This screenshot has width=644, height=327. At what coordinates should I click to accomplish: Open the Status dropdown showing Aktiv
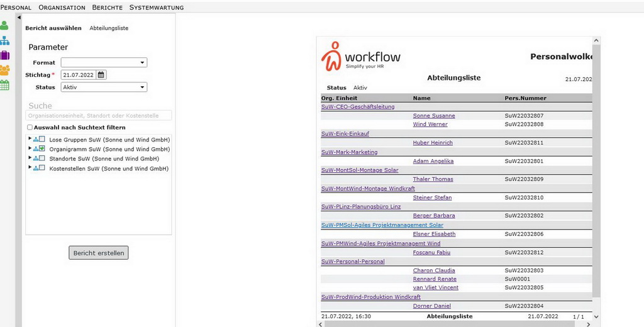104,87
